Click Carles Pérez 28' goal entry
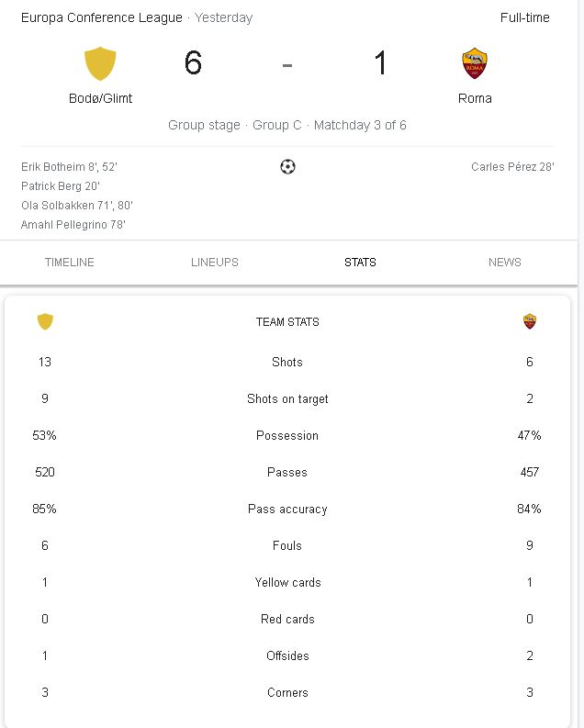584x728 pixels. (512, 167)
